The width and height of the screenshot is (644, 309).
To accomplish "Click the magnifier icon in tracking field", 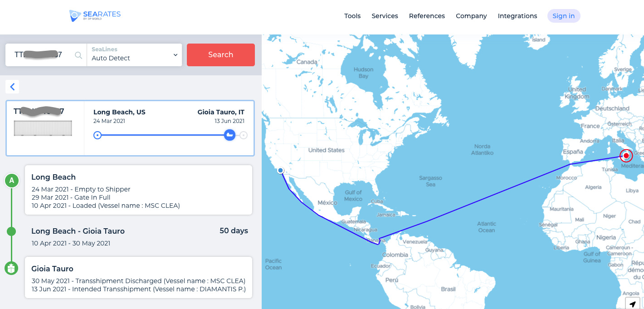I will pos(78,55).
